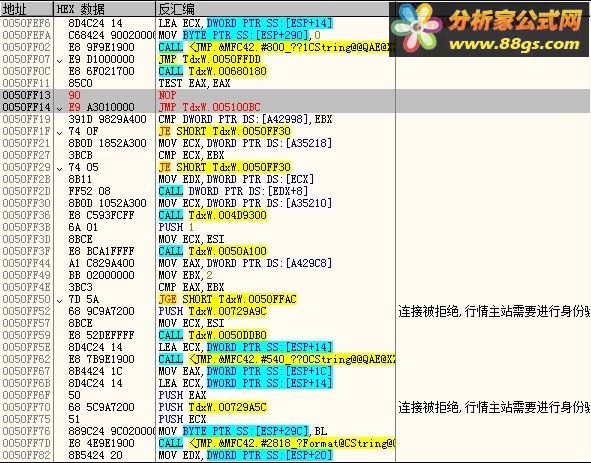This screenshot has height=463, width=591.
Task: Click the flower logo icon in watermark
Action: pos(415,28)
